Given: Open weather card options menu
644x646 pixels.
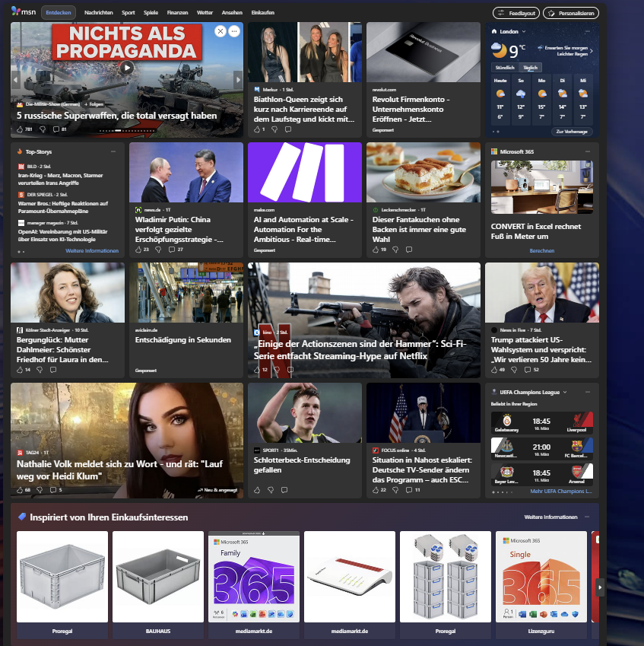Looking at the screenshot, I should coord(588,31).
